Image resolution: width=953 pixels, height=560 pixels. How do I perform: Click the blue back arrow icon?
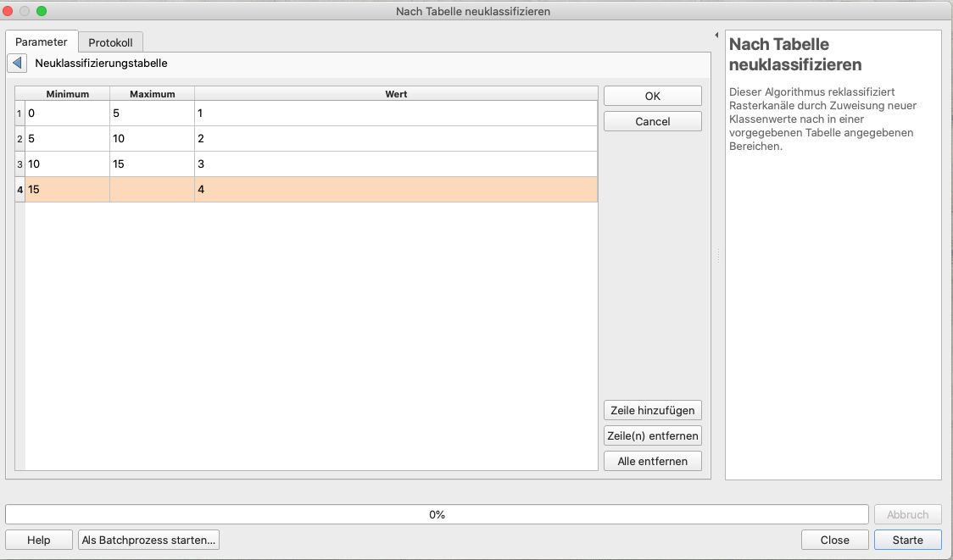coord(17,64)
